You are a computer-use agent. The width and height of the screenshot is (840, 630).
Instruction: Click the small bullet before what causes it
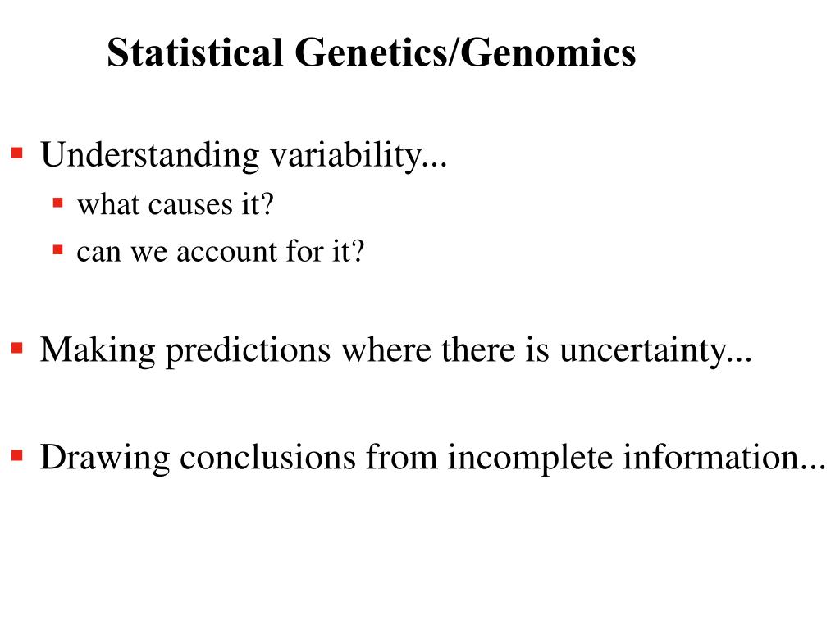point(57,201)
